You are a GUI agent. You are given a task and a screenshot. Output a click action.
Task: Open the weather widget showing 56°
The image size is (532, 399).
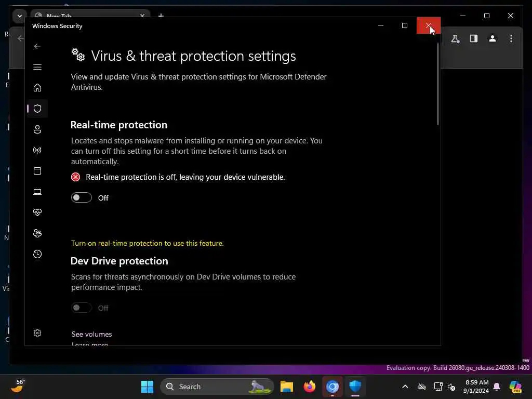18,386
